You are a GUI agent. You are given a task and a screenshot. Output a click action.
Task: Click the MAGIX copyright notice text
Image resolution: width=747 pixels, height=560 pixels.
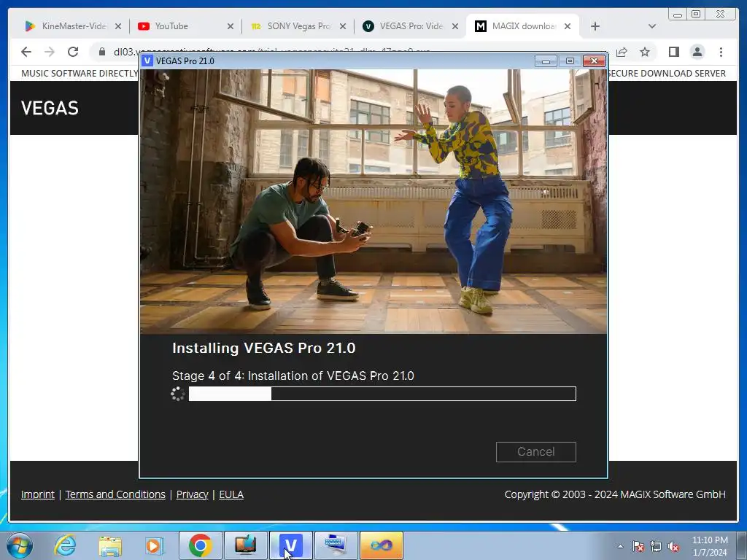614,494
